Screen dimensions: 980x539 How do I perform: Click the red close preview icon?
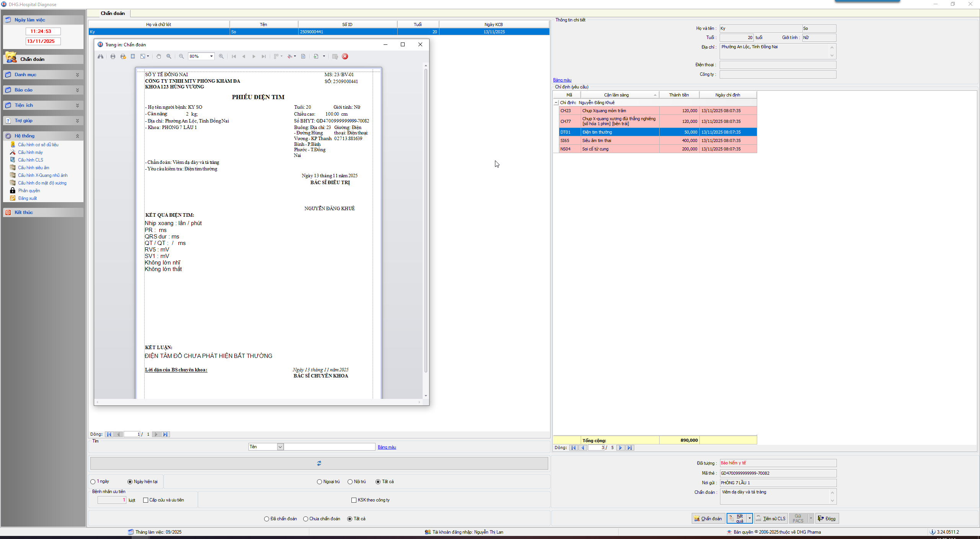point(345,56)
